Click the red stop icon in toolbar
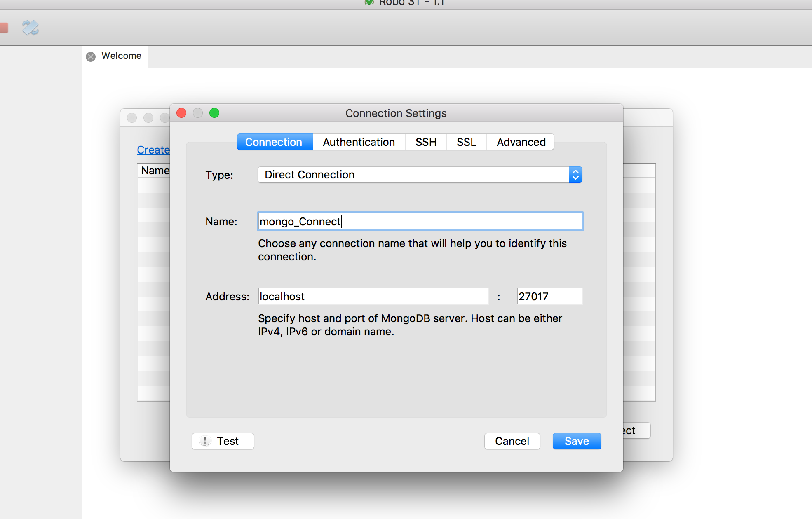This screenshot has width=812, height=519. tap(4, 28)
